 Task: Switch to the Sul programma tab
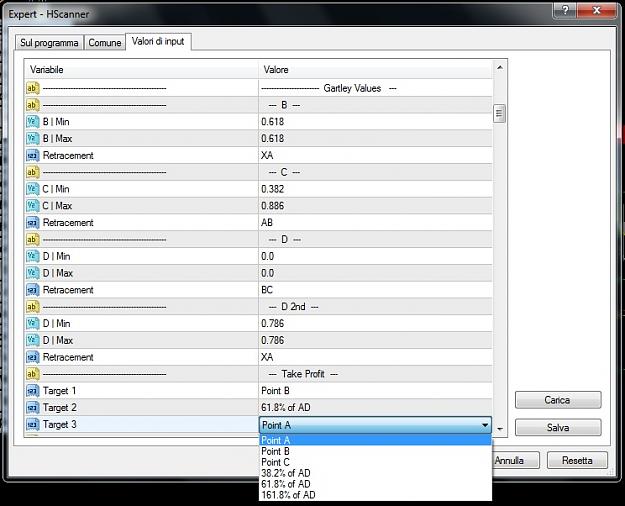click(x=49, y=43)
